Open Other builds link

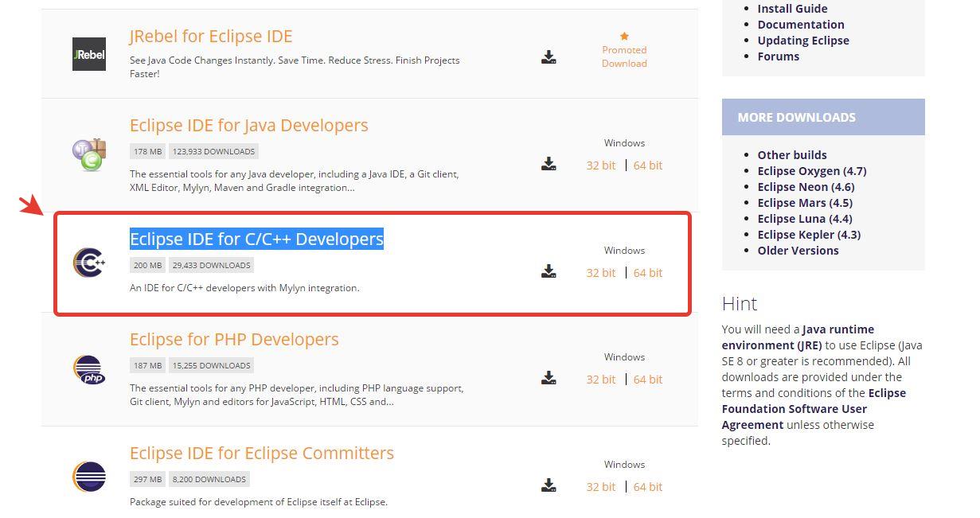pos(792,155)
